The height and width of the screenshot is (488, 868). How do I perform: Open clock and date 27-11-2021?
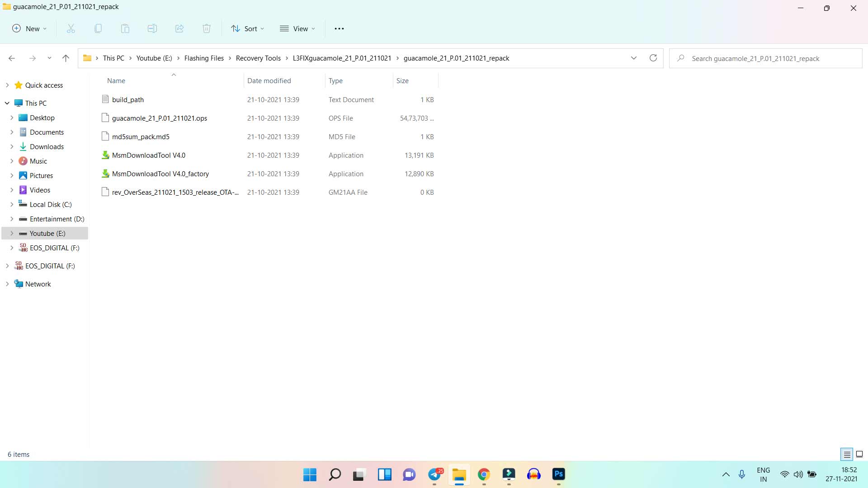(x=841, y=474)
